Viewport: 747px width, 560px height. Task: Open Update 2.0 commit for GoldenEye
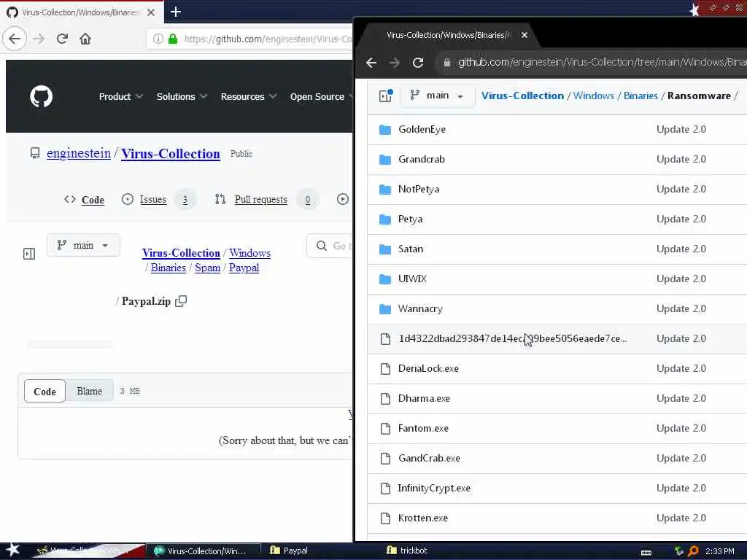[x=681, y=130]
